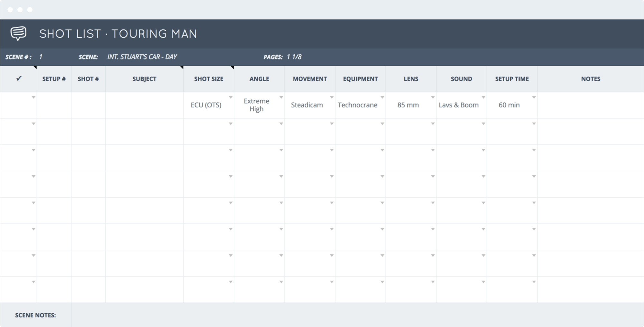The height and width of the screenshot is (327, 644).
Task: Click the 60 min cell
Action: coord(512,105)
